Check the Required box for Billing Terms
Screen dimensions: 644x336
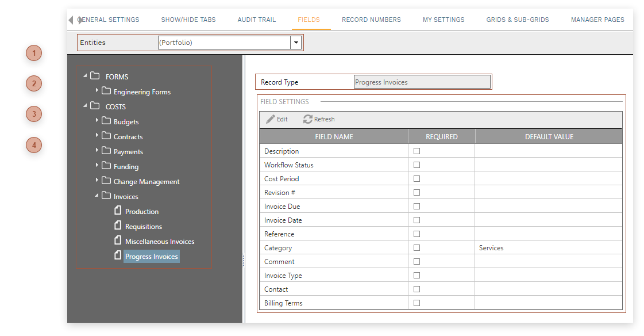(416, 303)
